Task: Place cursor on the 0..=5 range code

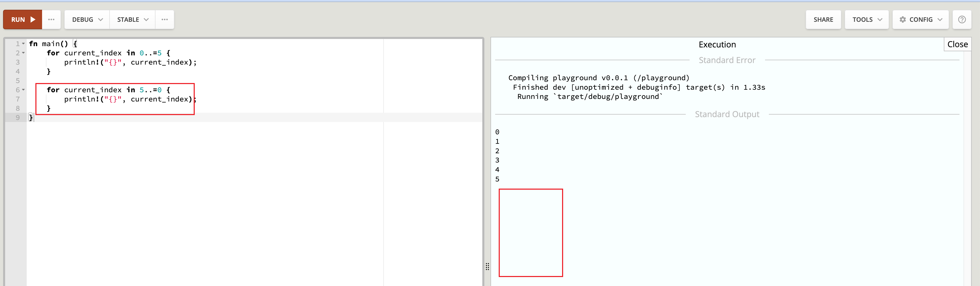Action: (x=151, y=53)
